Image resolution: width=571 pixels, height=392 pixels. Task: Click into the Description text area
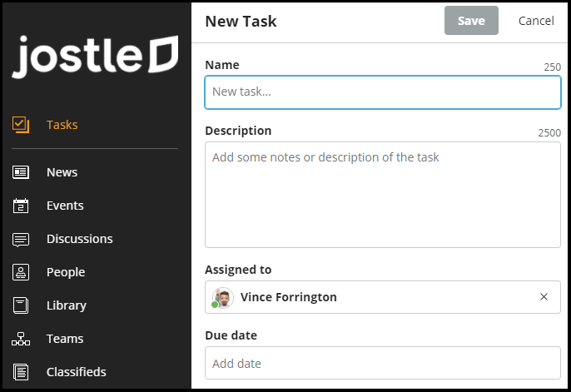382,195
